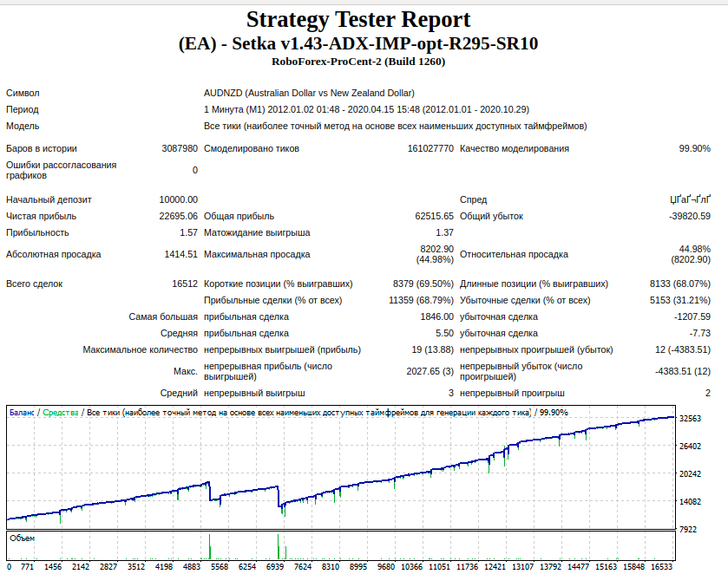Click loss trades value 5153 (31.21%)

(x=680, y=300)
